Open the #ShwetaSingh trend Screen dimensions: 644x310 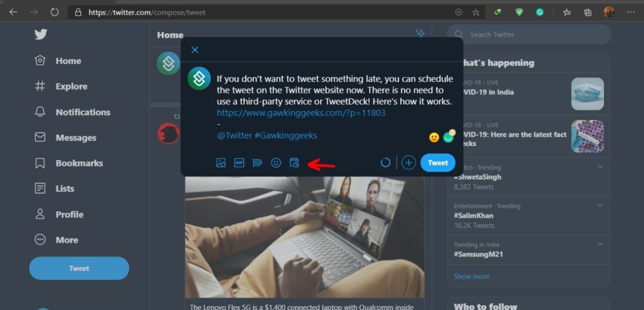478,177
